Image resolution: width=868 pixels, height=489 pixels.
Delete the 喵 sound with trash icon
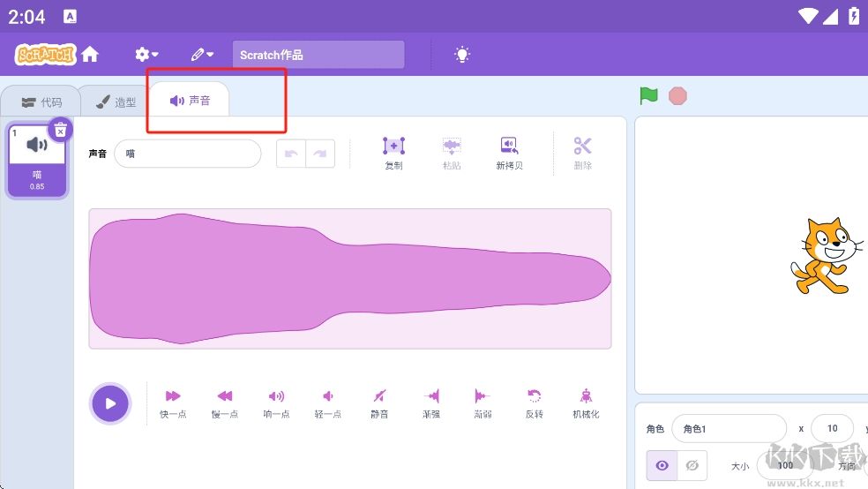point(60,130)
